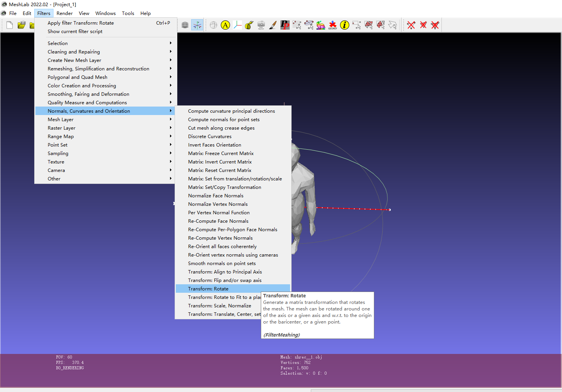Open the Help menu
The width and height of the screenshot is (562, 392).
click(145, 13)
